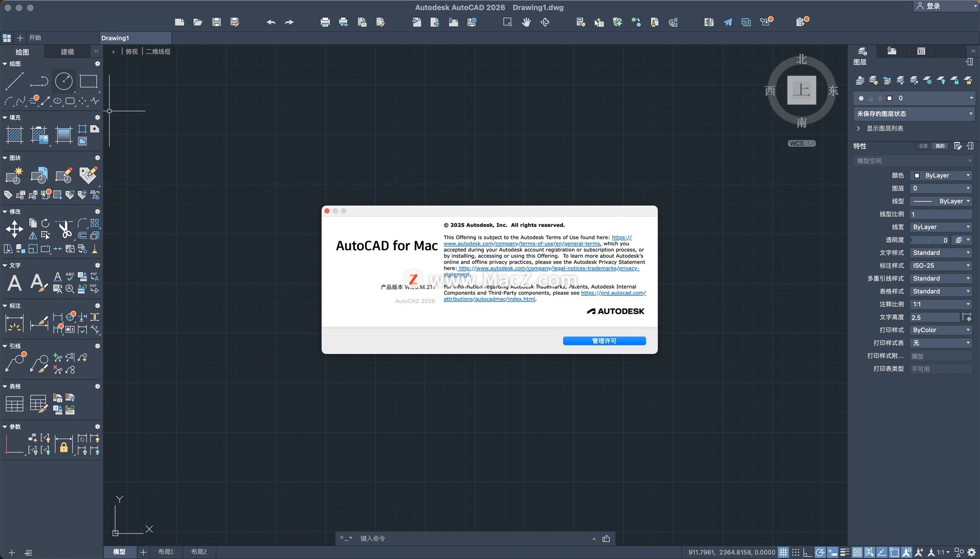Toggle ortho mode in status bar

pyautogui.click(x=807, y=552)
